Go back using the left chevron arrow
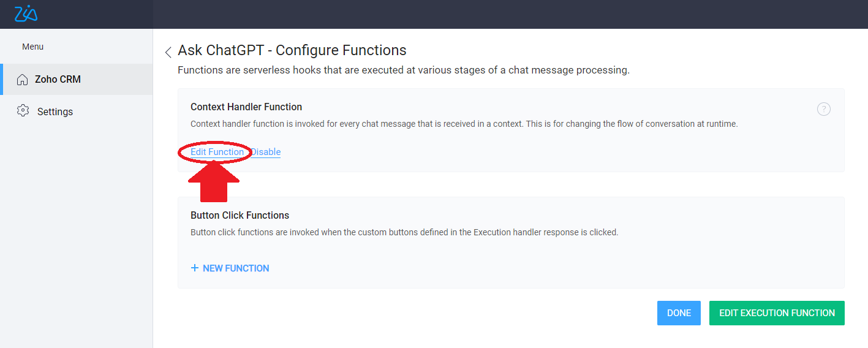868x348 pixels. tap(168, 52)
